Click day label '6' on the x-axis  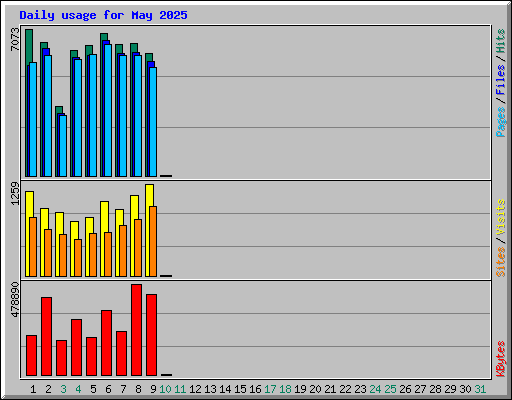coord(108,389)
